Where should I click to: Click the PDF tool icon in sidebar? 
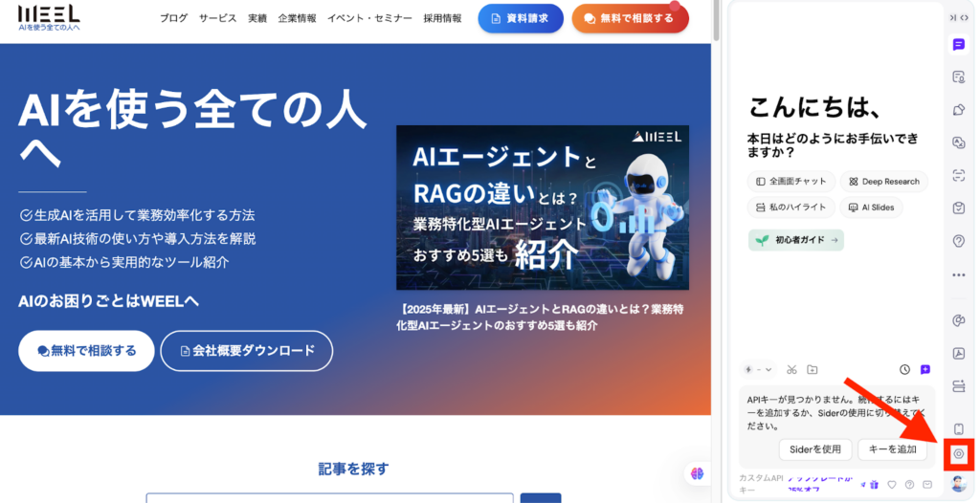click(958, 353)
